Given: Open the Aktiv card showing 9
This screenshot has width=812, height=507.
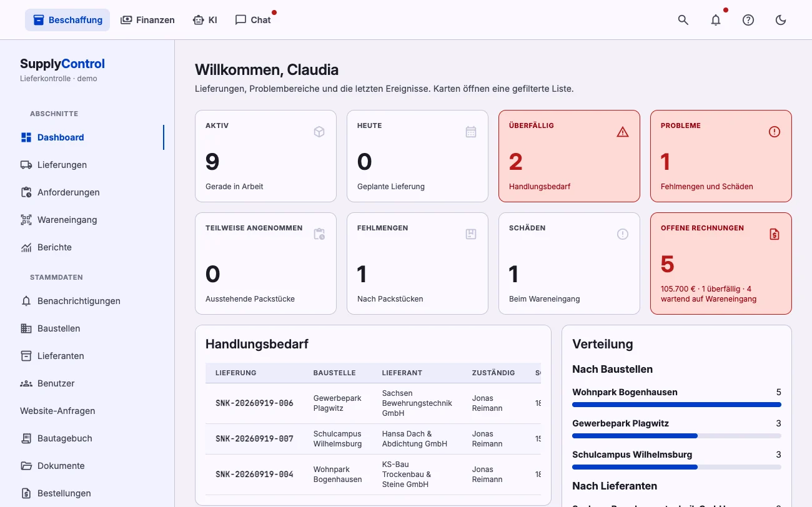Looking at the screenshot, I should [265, 156].
